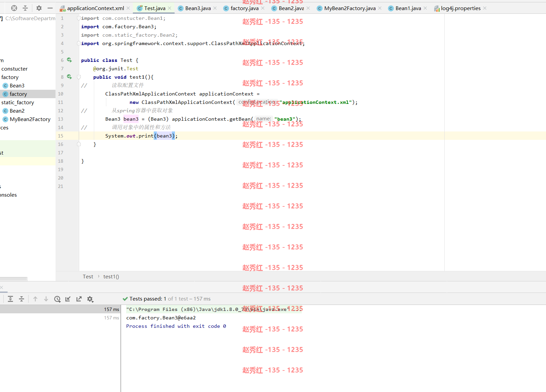
Task: Fold the test1 method at line 8
Action: [x=79, y=77]
